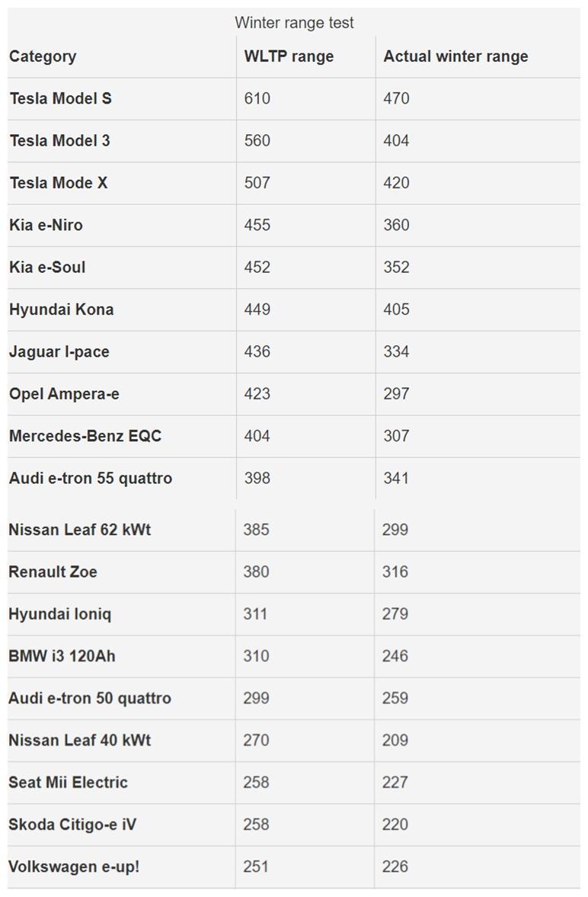Click Tesla Model 3 WLTP value 560
588x897 pixels.
click(257, 141)
